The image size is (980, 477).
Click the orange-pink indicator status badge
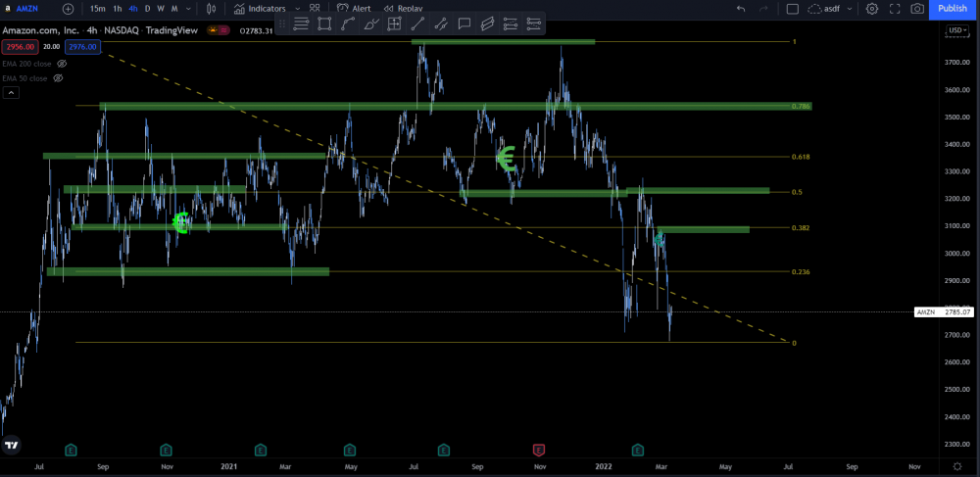tap(220, 31)
